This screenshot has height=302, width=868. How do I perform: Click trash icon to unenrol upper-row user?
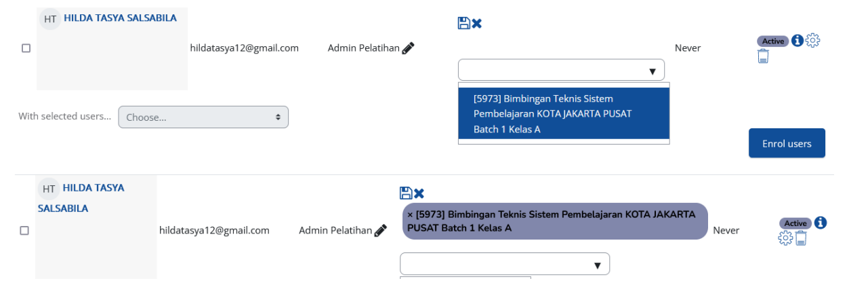763,56
